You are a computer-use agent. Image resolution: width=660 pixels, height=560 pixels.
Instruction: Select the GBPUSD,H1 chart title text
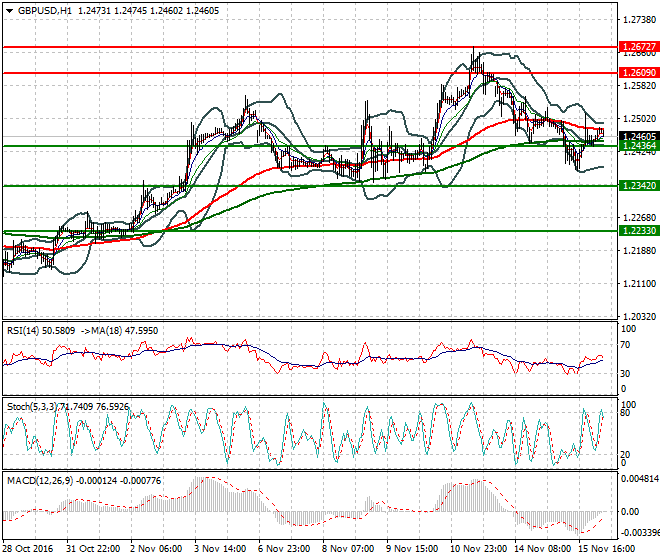[x=45, y=11]
